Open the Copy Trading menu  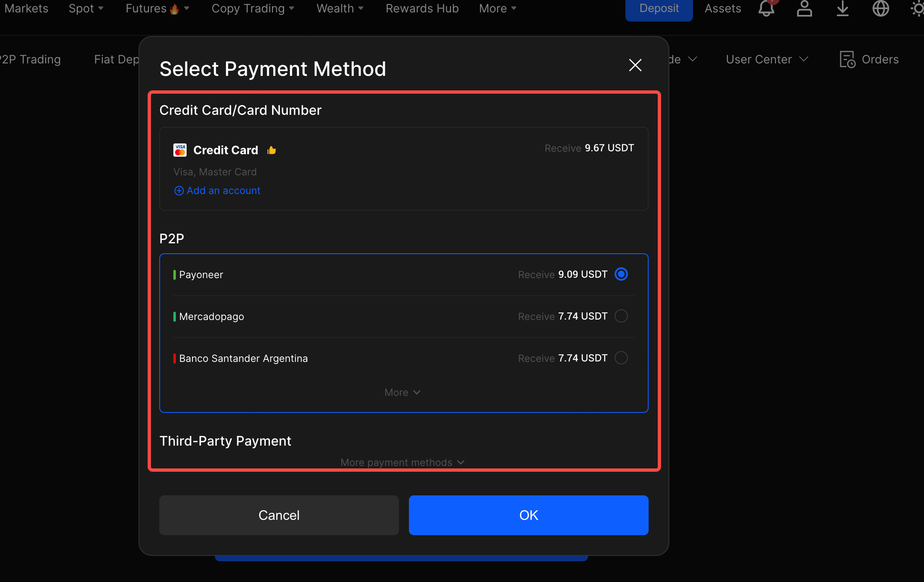coord(253,9)
